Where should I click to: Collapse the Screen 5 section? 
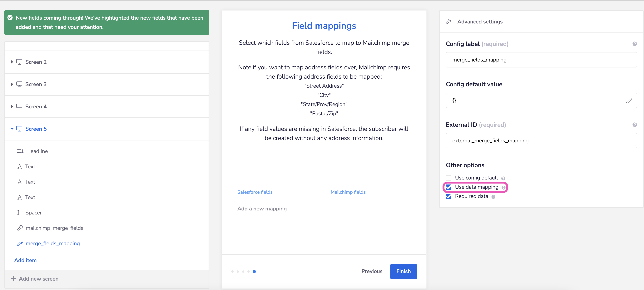tap(12, 129)
